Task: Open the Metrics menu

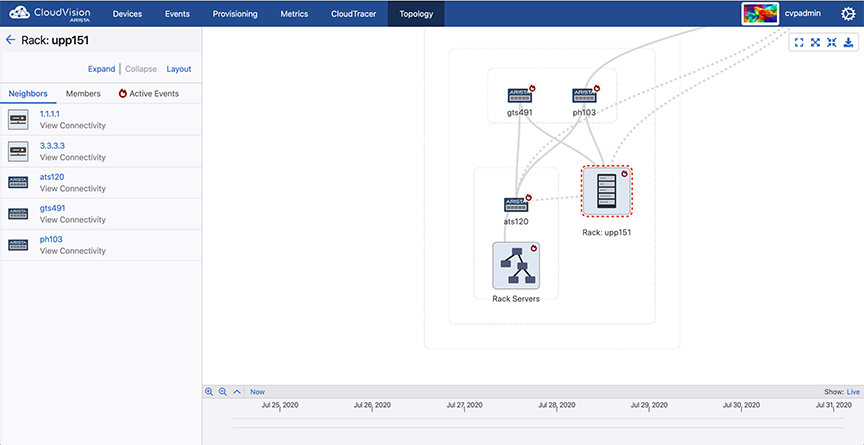Action: pyautogui.click(x=294, y=14)
